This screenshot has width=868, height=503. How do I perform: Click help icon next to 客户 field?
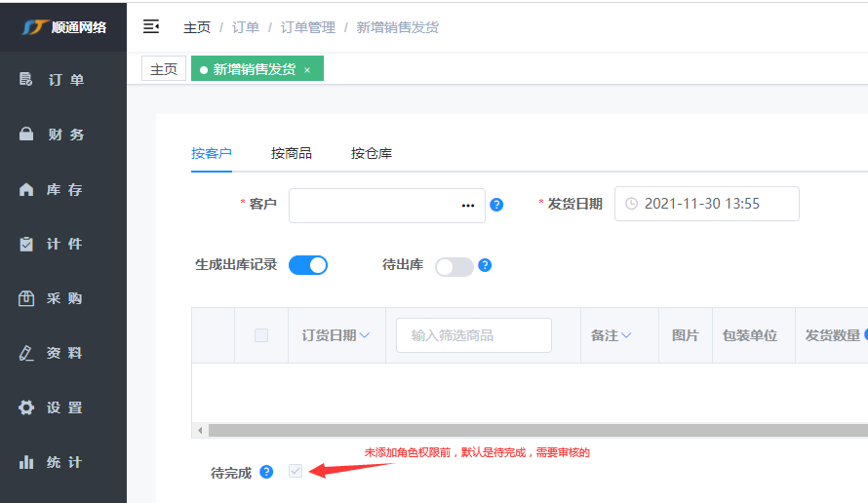pyautogui.click(x=496, y=205)
